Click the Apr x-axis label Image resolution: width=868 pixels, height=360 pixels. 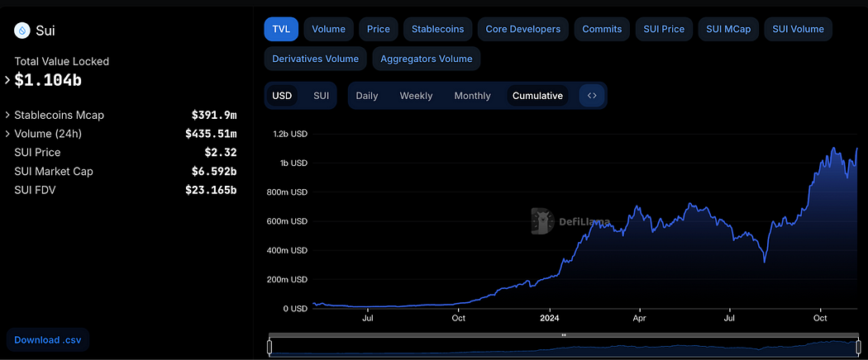640,318
